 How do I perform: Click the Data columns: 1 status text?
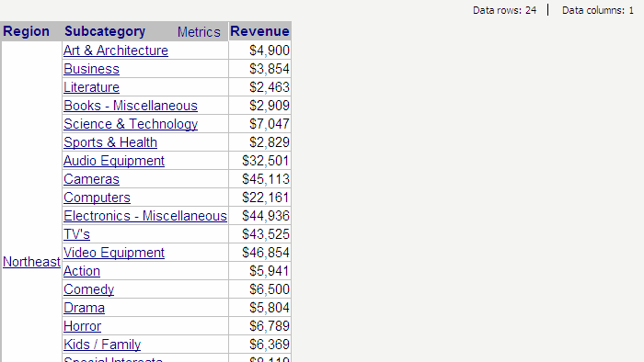click(x=598, y=10)
